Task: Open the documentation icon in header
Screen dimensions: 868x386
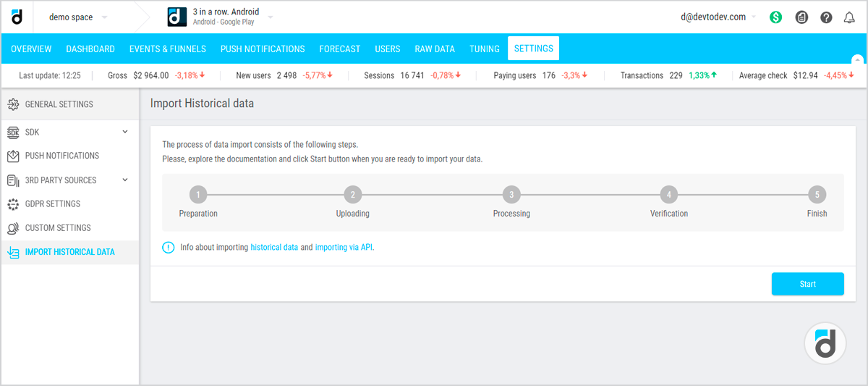Action: coord(801,17)
